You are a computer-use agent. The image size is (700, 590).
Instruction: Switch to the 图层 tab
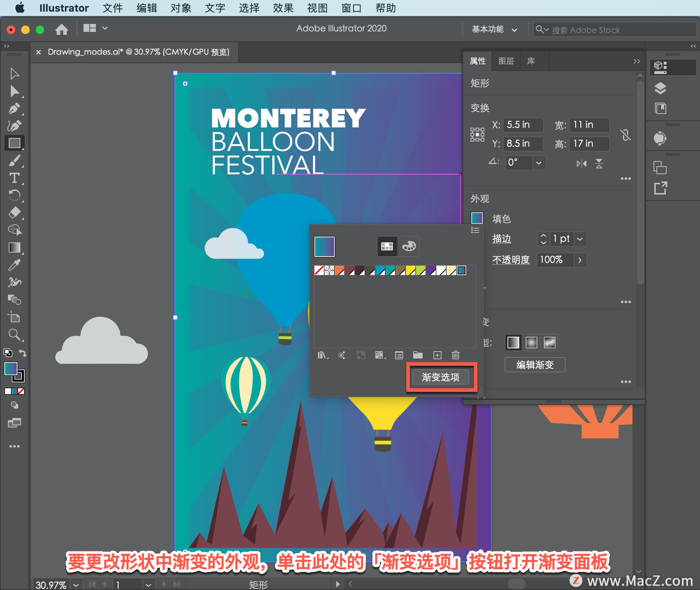506,61
